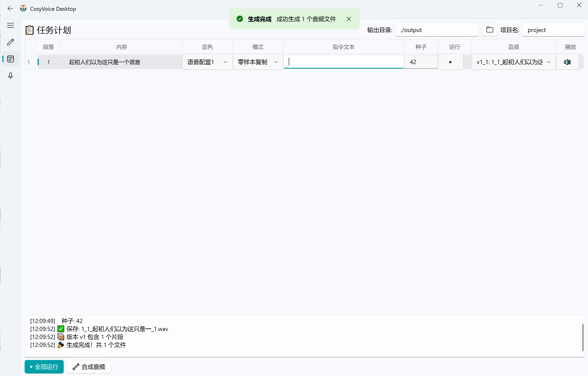Click the empty 指令文本 instruction field

tap(343, 62)
